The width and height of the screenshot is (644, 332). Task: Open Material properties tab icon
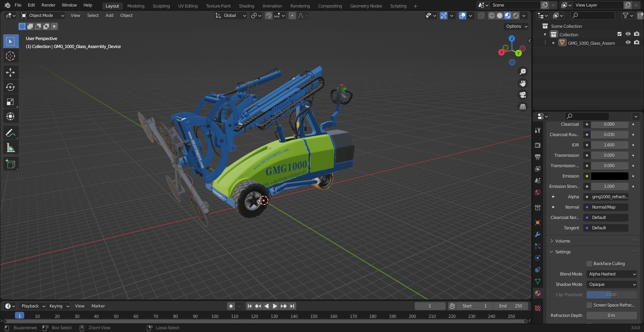click(x=537, y=293)
